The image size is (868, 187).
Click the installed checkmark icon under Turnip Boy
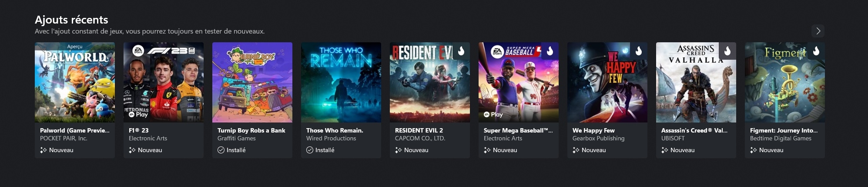[221, 150]
